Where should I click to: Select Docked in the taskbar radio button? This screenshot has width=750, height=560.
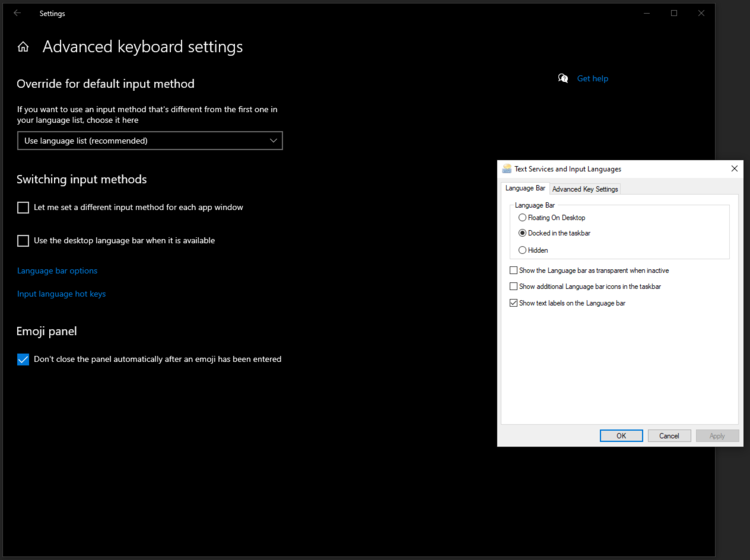[522, 233]
